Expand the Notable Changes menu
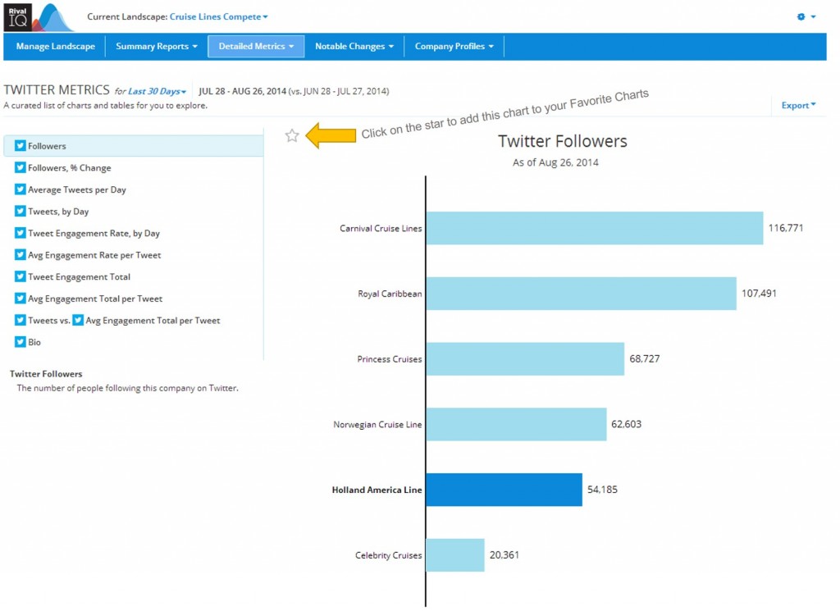The image size is (840, 616). (x=354, y=46)
